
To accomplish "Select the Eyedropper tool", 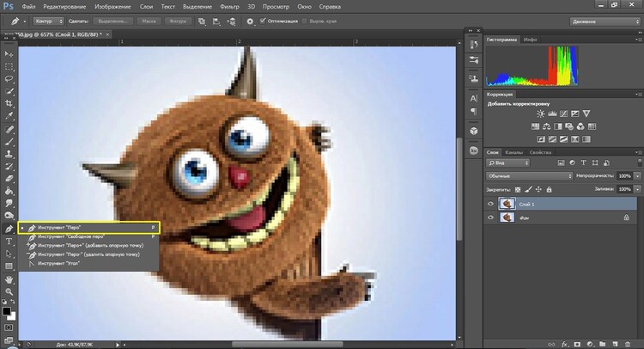I will (9, 116).
